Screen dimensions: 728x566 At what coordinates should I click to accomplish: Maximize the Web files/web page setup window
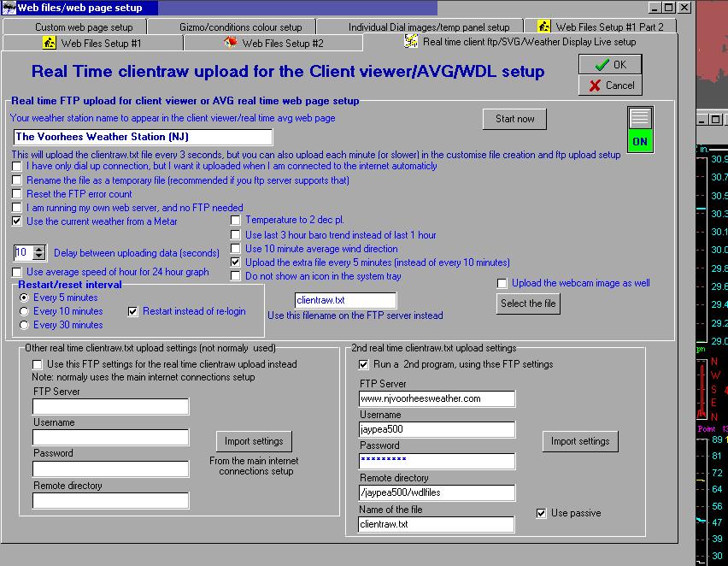(668, 8)
